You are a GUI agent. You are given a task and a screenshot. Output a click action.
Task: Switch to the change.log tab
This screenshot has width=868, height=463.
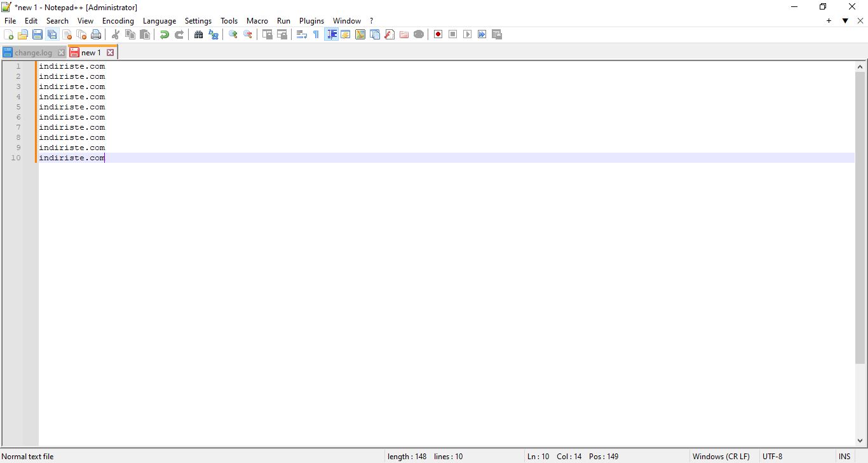(34, 53)
